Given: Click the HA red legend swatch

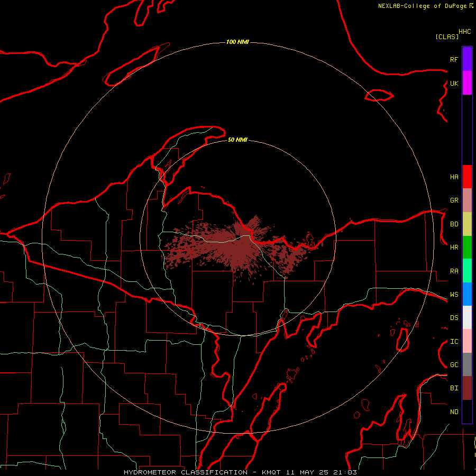Looking at the screenshot, I should point(467,177).
